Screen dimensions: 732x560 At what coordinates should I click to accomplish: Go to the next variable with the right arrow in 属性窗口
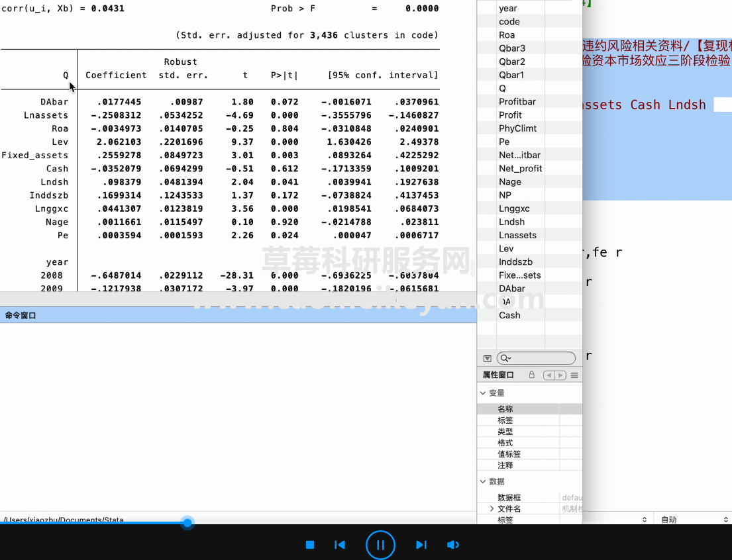click(560, 375)
